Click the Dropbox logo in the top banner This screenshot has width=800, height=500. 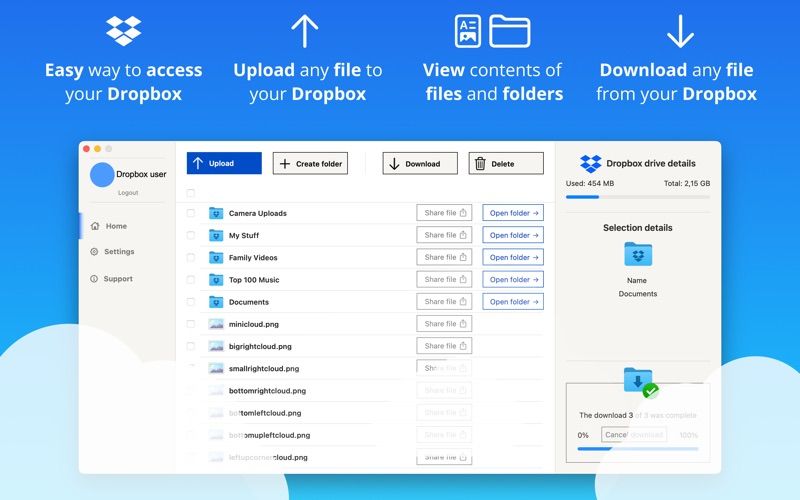(123, 31)
